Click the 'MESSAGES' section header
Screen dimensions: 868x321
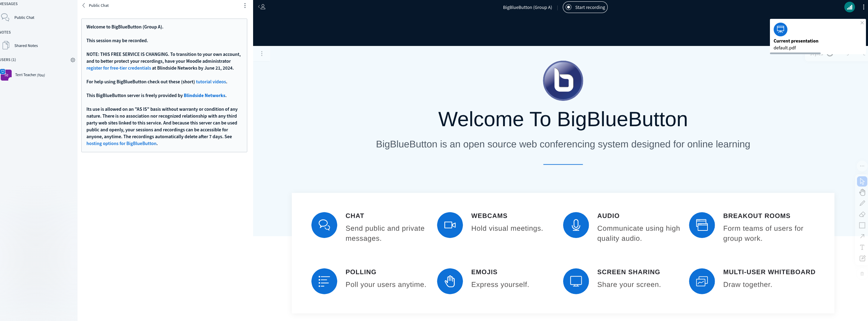tap(9, 4)
